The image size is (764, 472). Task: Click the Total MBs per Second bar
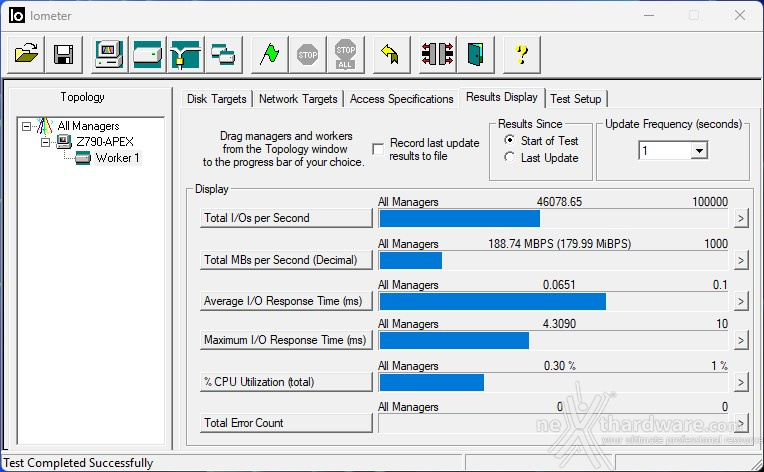tap(553, 260)
